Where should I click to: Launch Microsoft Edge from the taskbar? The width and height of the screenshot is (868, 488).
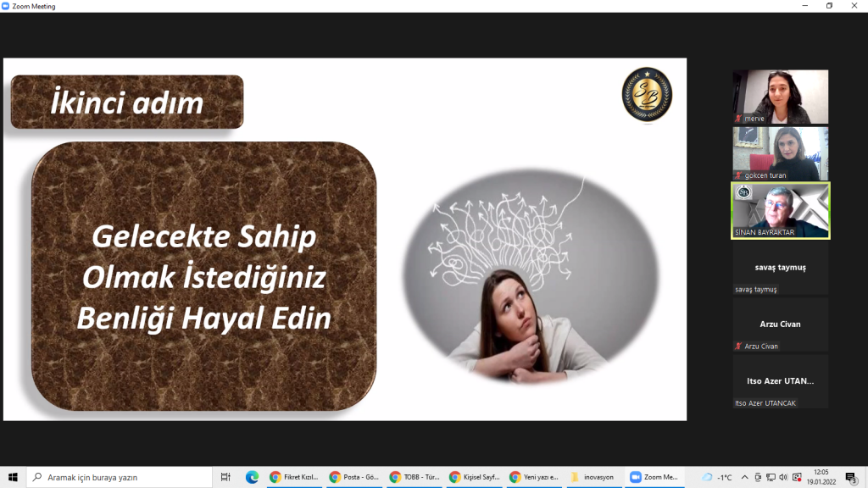point(252,477)
